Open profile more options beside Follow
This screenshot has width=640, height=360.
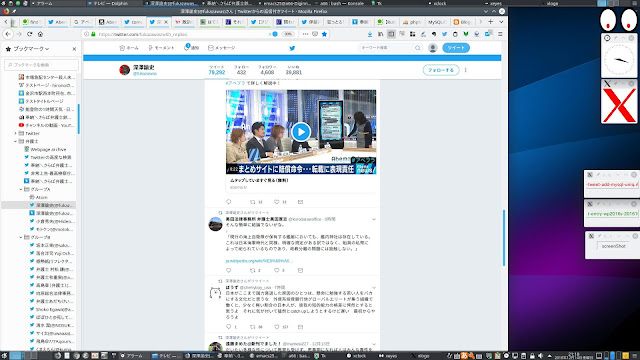pos(466,70)
